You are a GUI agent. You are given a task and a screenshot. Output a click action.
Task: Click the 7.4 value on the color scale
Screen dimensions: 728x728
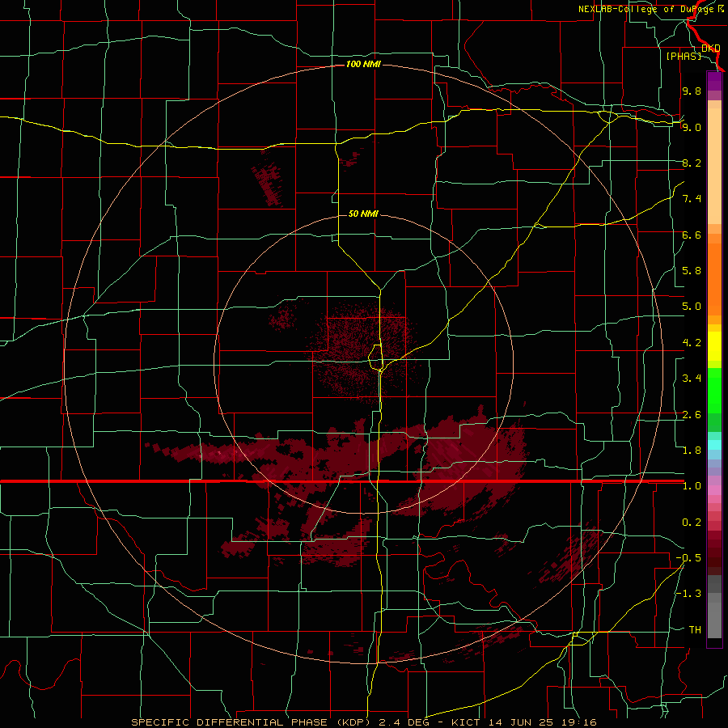click(692, 199)
